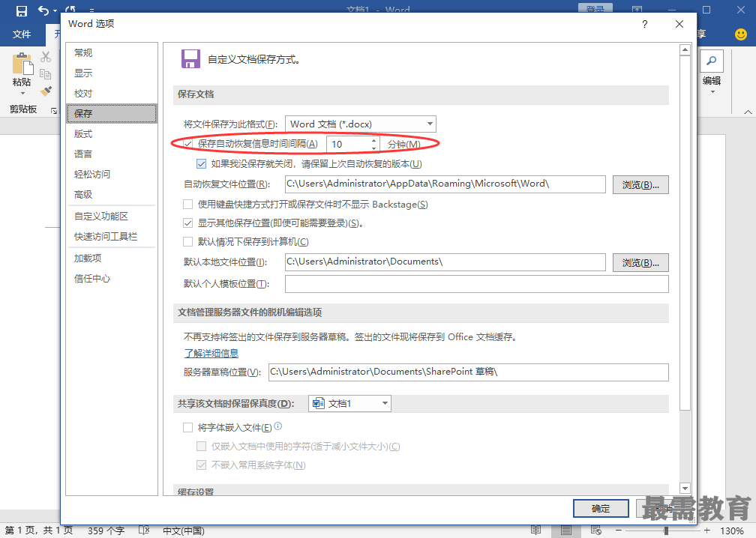Click the scrollbar down arrow in options pane
The image size is (756, 538).
pyautogui.click(x=685, y=488)
